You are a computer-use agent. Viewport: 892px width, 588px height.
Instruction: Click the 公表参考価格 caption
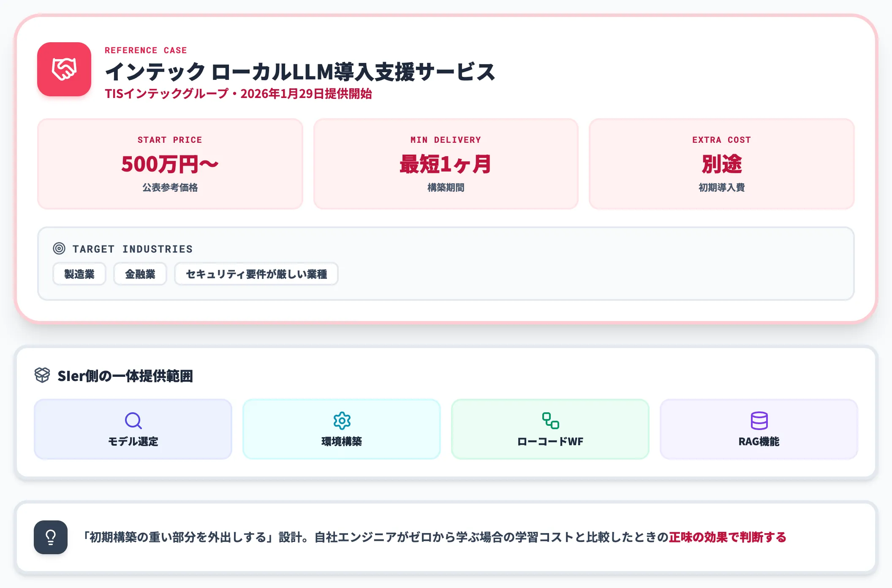pos(170,188)
